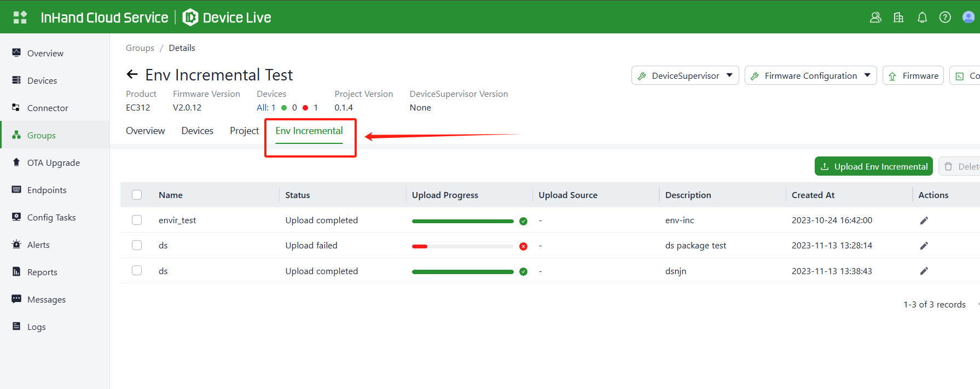Image resolution: width=980 pixels, height=389 pixels.
Task: Edit the envir_test row with pencil icon
Action: click(924, 220)
